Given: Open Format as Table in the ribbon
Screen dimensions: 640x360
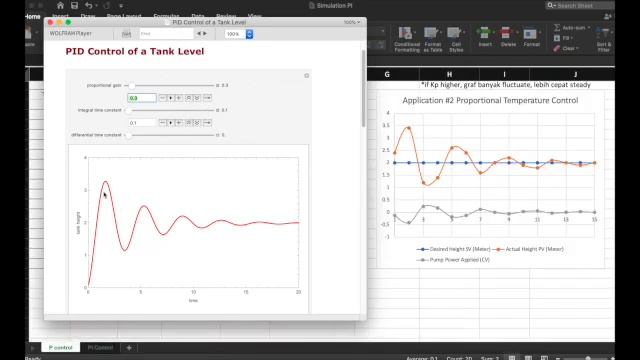Looking at the screenshot, I should (x=433, y=40).
